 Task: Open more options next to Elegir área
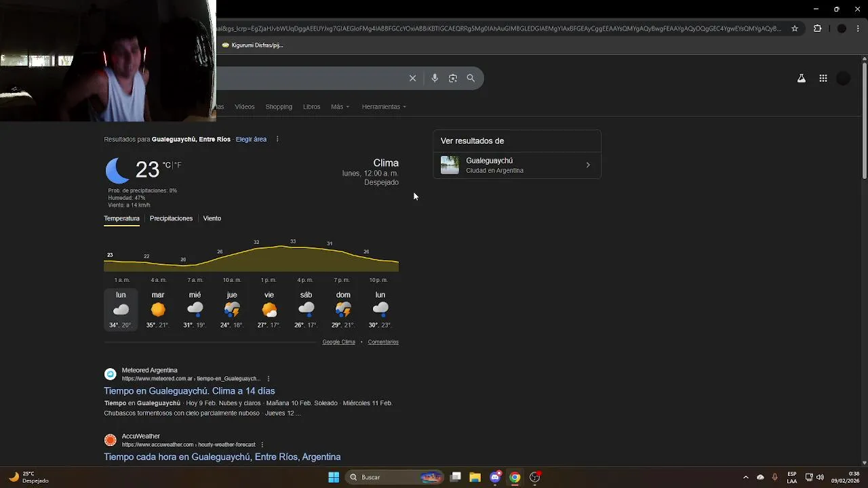pos(277,139)
